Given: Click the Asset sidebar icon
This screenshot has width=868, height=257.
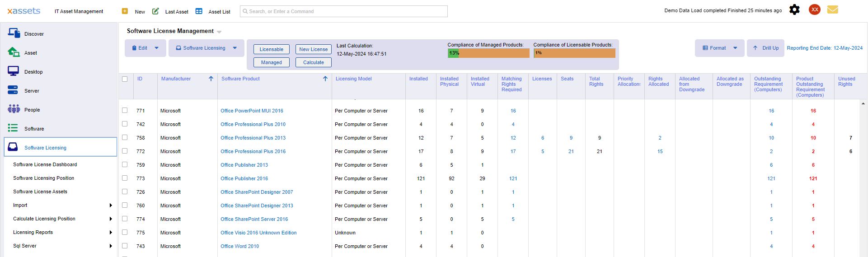Looking at the screenshot, I should 14,52.
